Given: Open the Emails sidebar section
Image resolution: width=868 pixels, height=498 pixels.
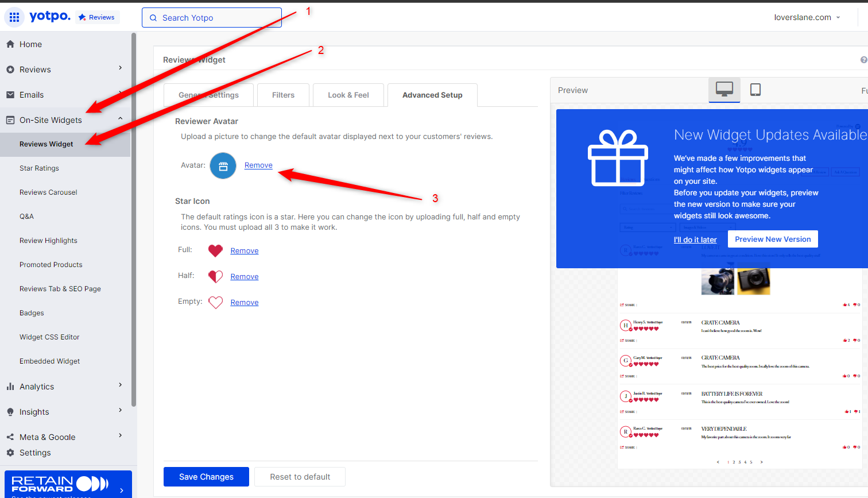Looking at the screenshot, I should point(32,95).
